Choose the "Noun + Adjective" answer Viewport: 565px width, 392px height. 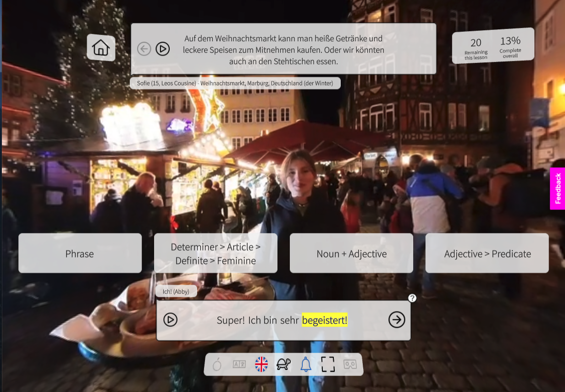coord(351,254)
